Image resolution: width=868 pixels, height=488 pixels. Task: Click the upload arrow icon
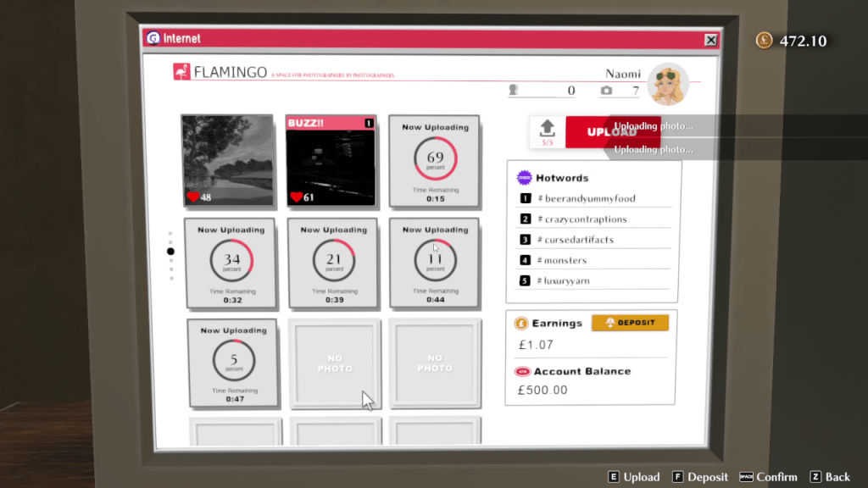tap(547, 127)
